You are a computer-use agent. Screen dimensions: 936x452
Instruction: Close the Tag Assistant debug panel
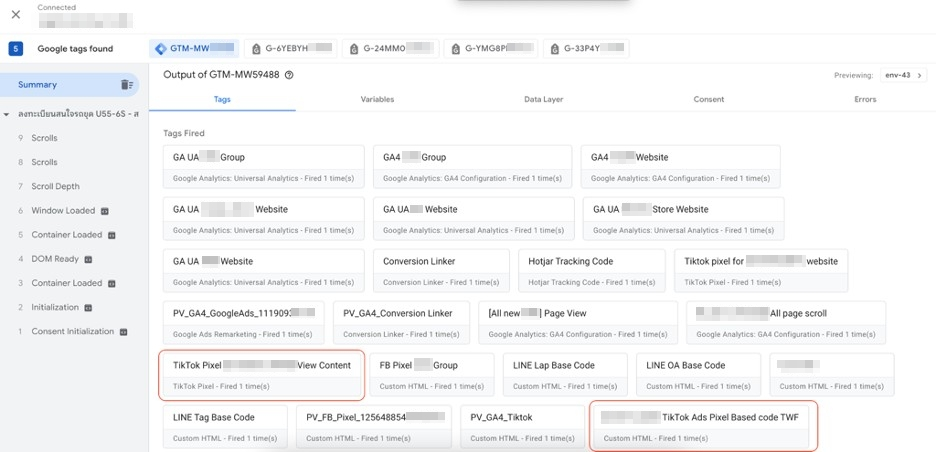[x=16, y=15]
